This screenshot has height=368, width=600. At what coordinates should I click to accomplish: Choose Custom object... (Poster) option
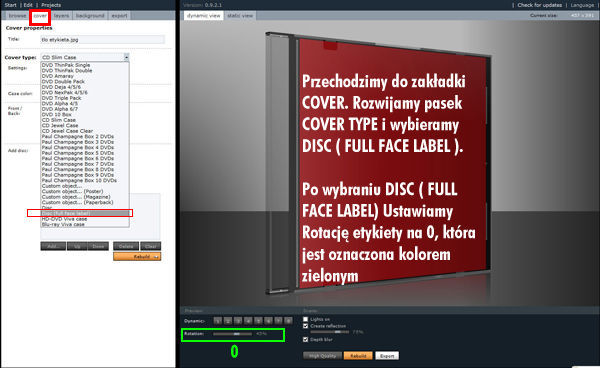73,191
